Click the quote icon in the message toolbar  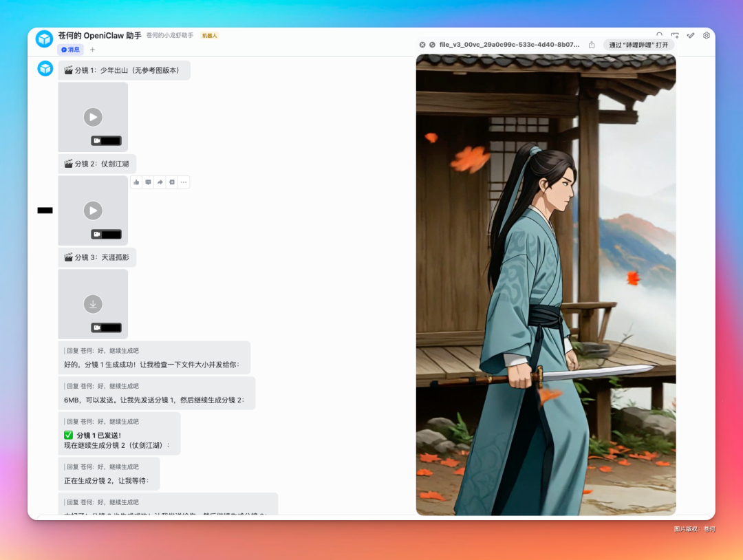pos(171,182)
